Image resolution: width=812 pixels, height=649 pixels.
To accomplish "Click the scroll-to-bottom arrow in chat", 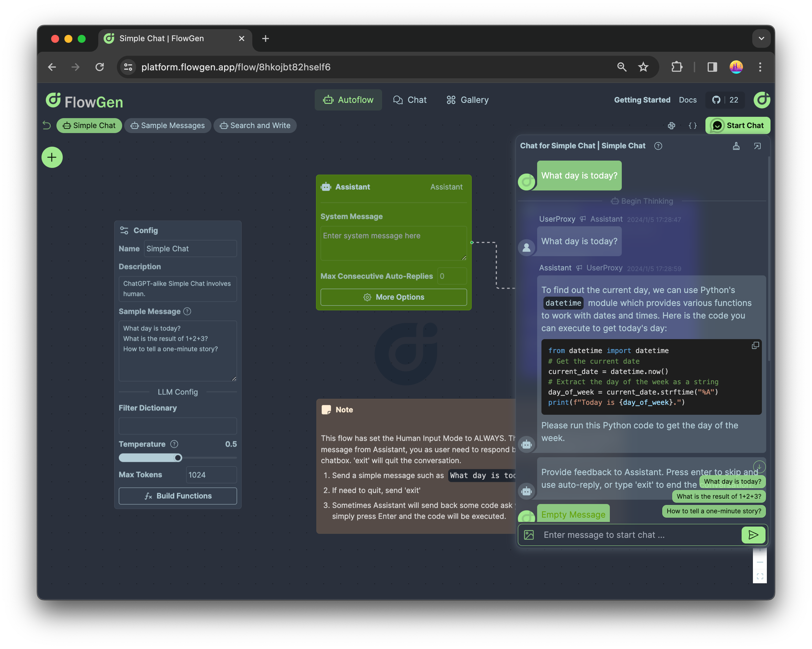I will pos(759,467).
